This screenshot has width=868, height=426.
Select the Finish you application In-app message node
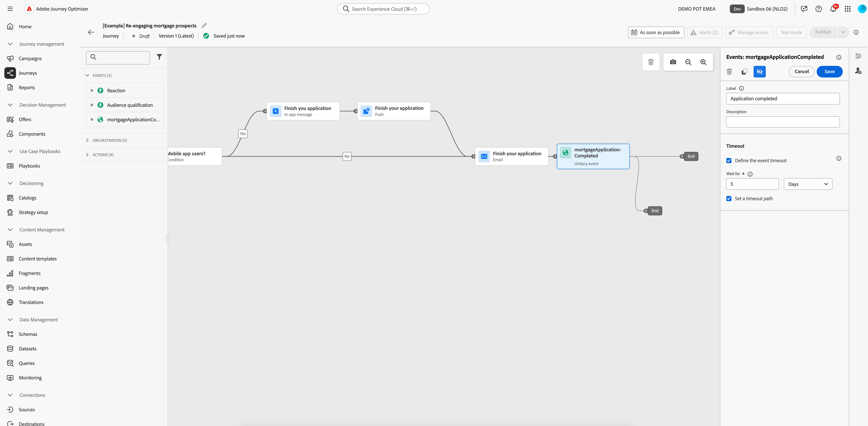(303, 111)
